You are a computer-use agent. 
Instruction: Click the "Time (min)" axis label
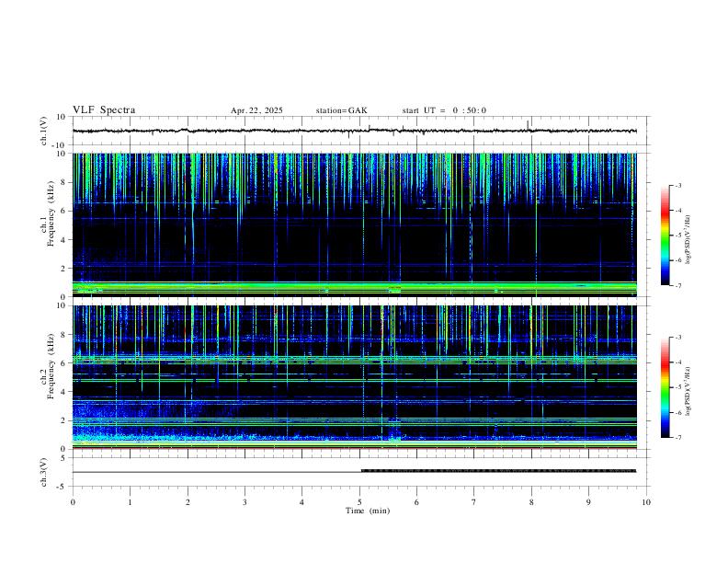tap(368, 511)
